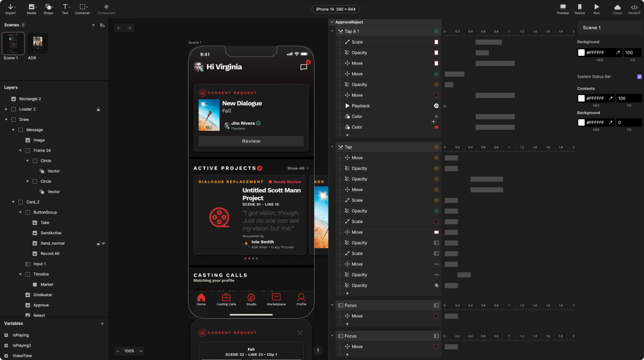
Task: Open the Cloud panel
Action: click(x=617, y=9)
